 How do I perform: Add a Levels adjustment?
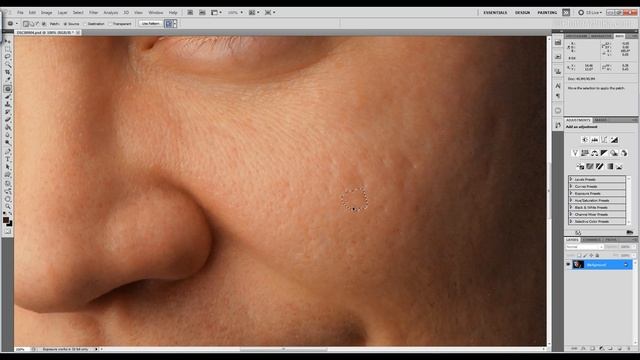point(595,140)
